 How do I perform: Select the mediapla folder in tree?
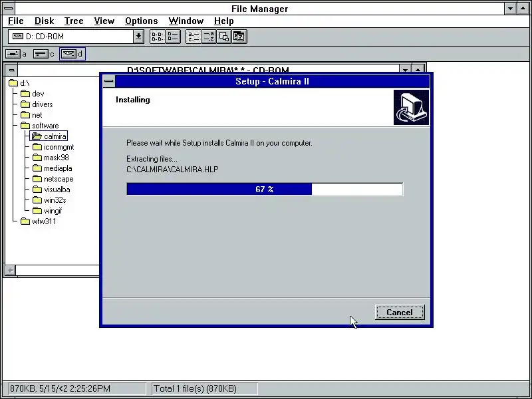tap(53, 168)
